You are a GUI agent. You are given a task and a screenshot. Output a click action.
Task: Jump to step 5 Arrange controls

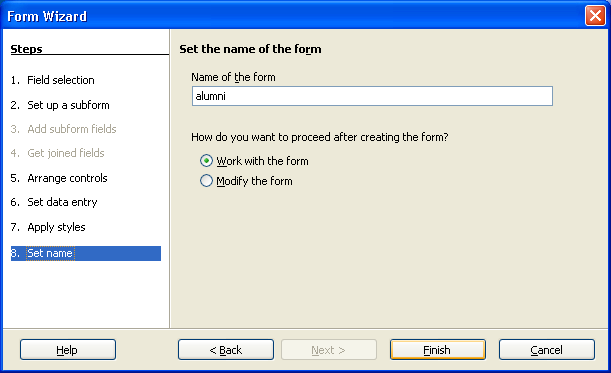[59, 178]
